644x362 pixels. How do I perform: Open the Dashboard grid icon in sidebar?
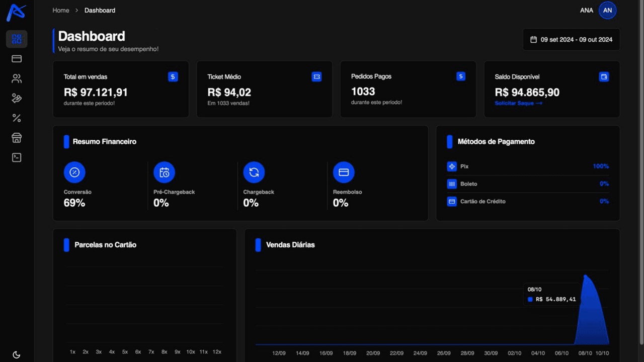(17, 39)
